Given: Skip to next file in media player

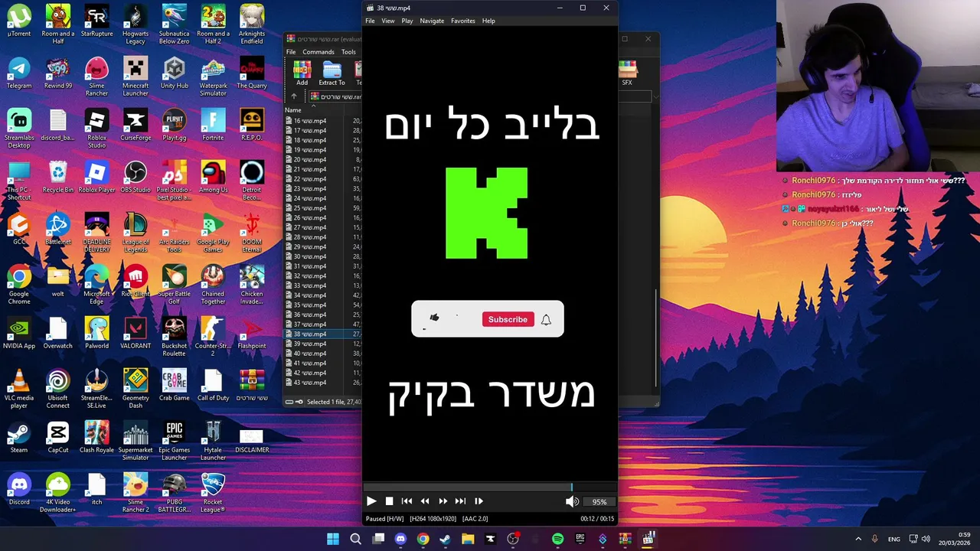Looking at the screenshot, I should tap(460, 501).
